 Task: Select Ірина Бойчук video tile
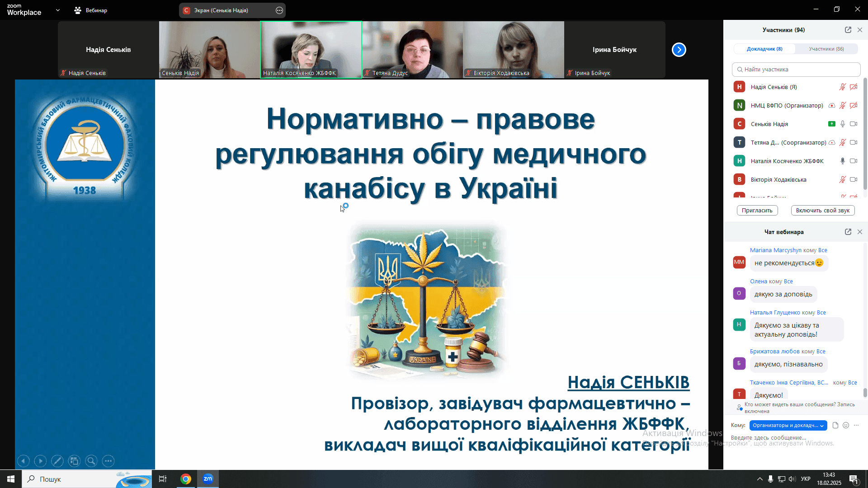click(615, 50)
